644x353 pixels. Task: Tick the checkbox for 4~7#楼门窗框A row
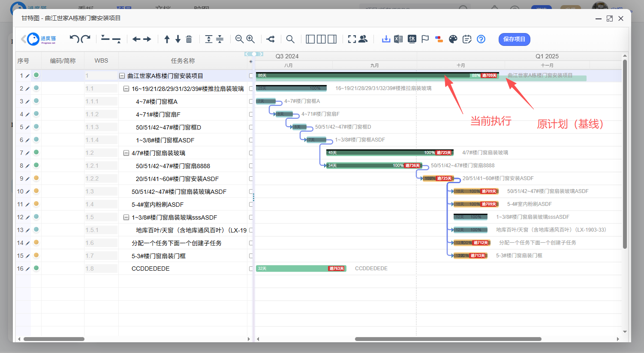pos(251,102)
